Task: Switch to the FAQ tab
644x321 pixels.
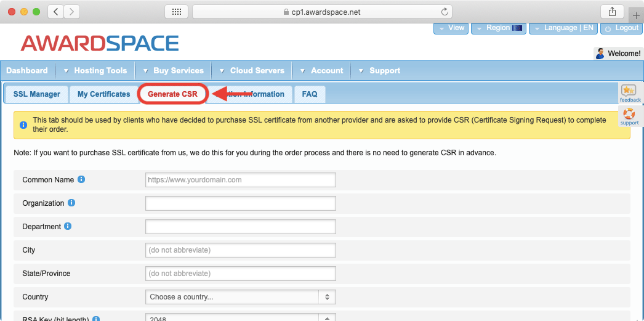Action: click(x=310, y=94)
